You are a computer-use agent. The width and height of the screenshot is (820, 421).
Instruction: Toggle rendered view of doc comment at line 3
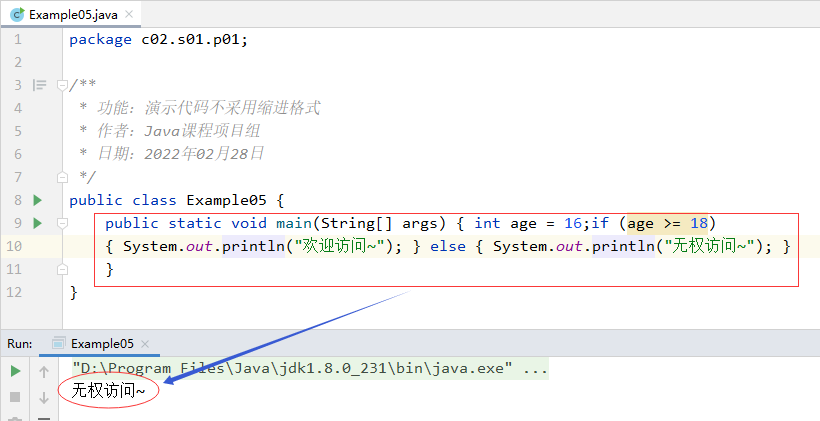[x=39, y=85]
